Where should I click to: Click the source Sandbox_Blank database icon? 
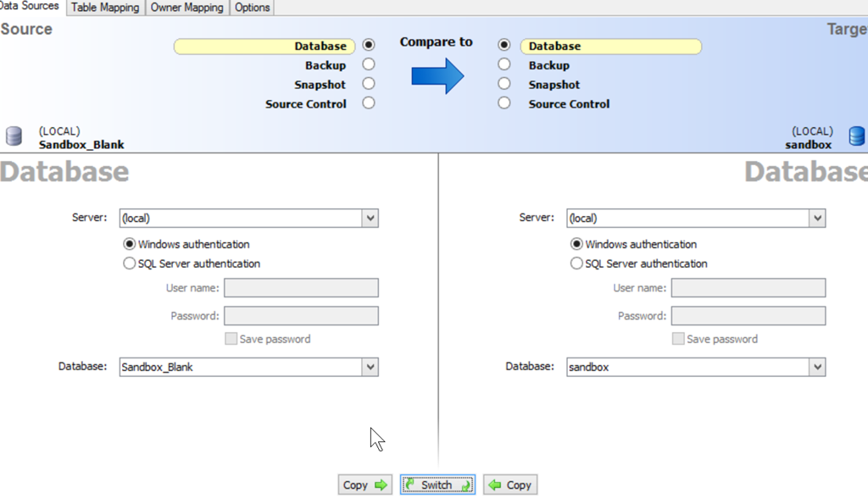click(x=14, y=136)
